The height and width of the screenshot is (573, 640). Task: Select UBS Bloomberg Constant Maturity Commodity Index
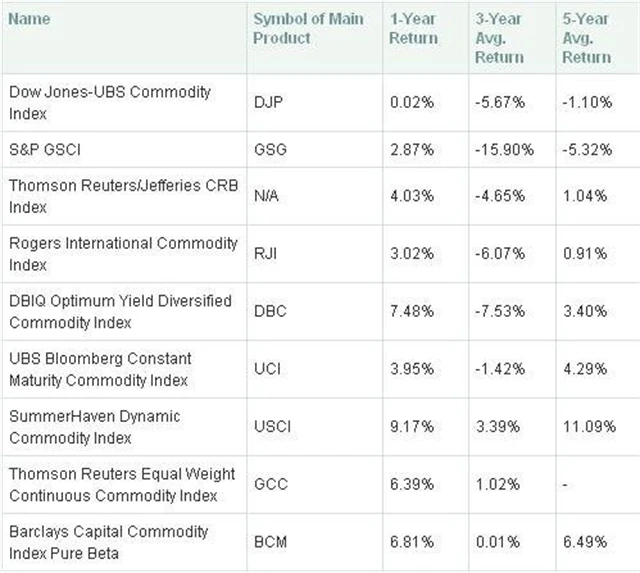[x=100, y=368]
